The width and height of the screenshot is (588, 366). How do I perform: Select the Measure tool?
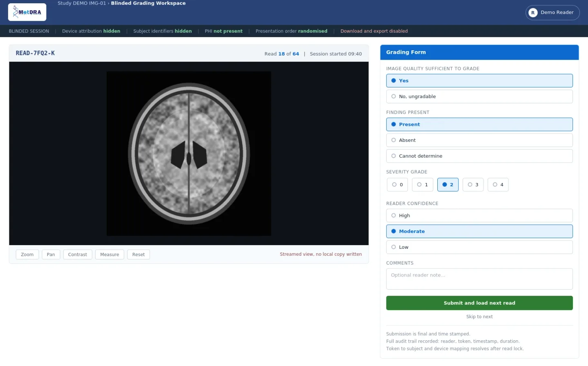(109, 254)
